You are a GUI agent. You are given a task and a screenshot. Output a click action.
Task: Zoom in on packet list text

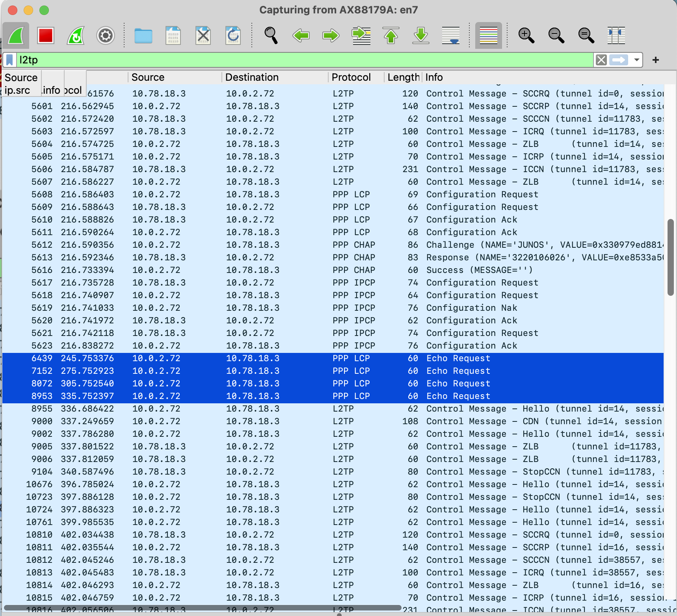pos(526,35)
